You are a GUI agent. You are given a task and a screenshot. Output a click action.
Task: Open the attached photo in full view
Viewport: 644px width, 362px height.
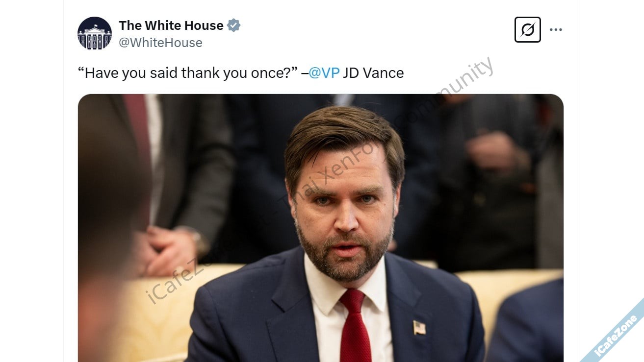point(320,228)
